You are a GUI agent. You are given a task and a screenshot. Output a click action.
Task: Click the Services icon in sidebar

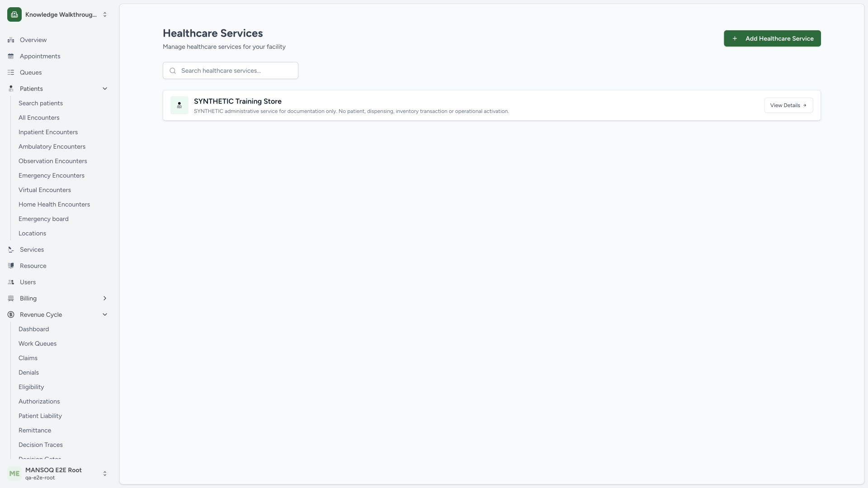tap(11, 249)
